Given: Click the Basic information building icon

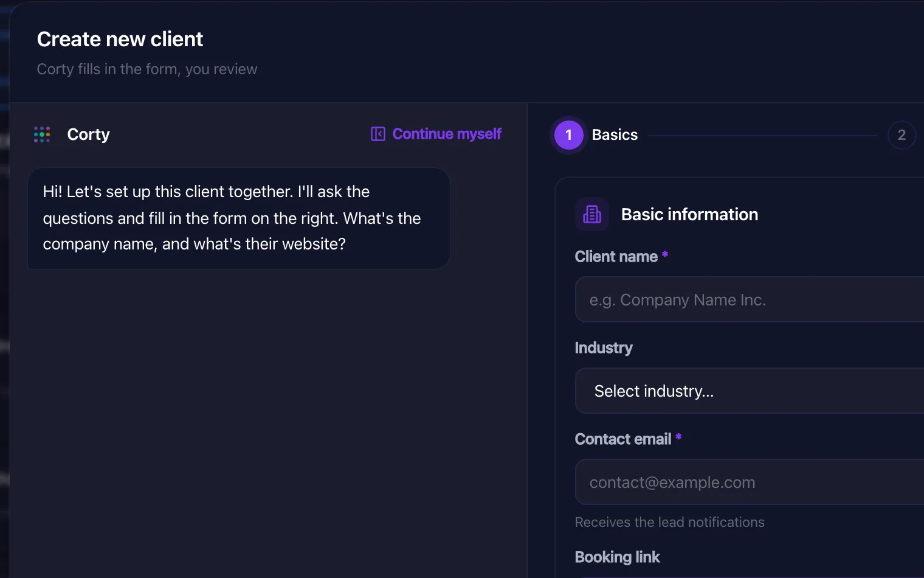Looking at the screenshot, I should [x=592, y=214].
